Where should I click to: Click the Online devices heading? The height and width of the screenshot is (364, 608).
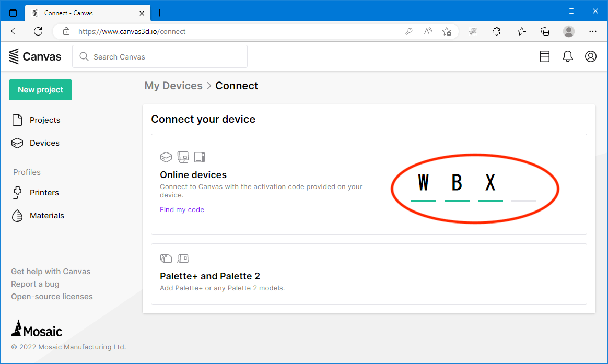[193, 175]
